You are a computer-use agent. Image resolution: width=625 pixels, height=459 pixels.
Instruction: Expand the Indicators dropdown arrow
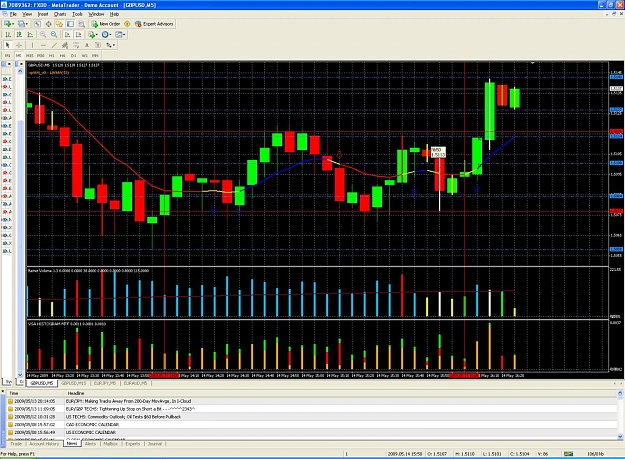(x=97, y=35)
